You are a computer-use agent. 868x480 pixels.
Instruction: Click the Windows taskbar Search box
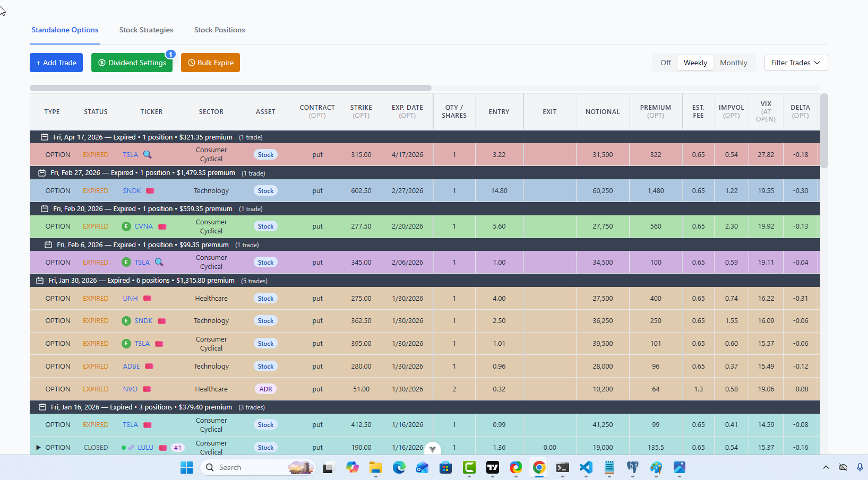tap(257, 467)
